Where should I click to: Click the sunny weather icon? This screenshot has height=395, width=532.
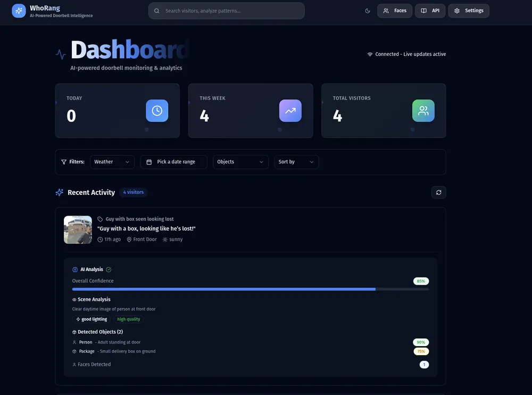pos(165,240)
